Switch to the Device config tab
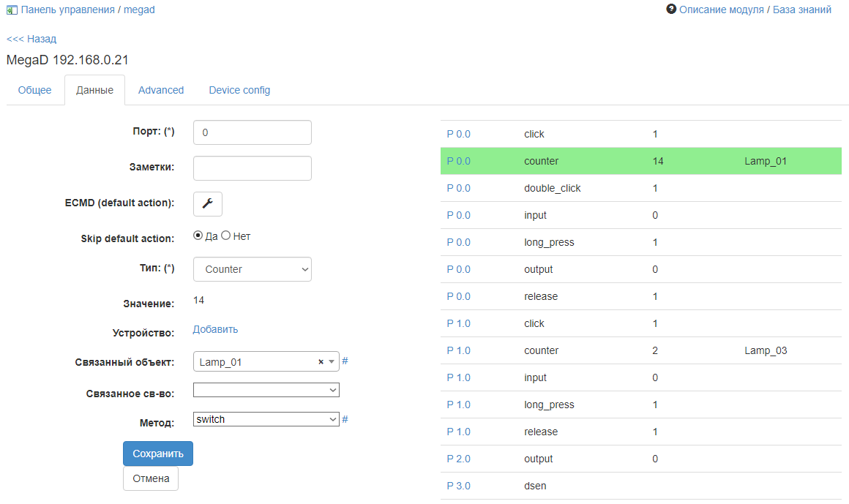Image resolution: width=849 pixels, height=504 pixels. coord(239,90)
